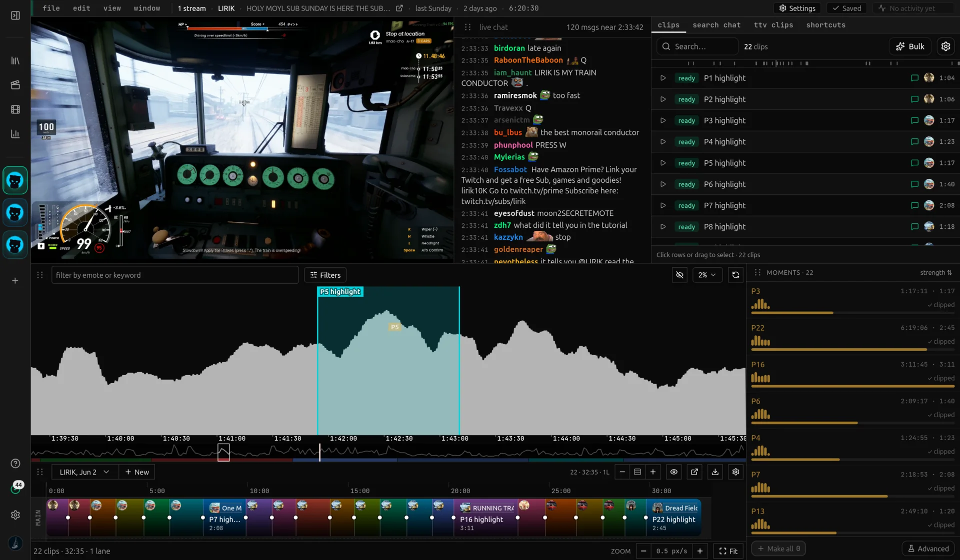Add a lane with timeline plus button
This screenshot has width=960, height=560.
(x=653, y=472)
